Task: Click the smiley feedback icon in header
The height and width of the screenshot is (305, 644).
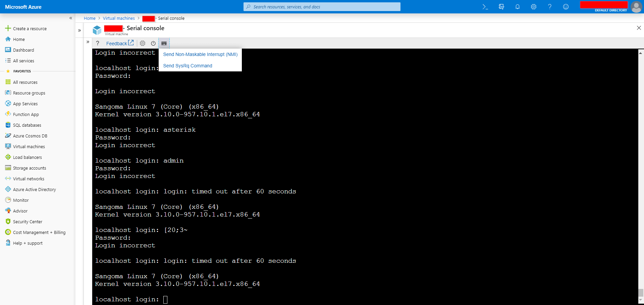Action: [566, 7]
